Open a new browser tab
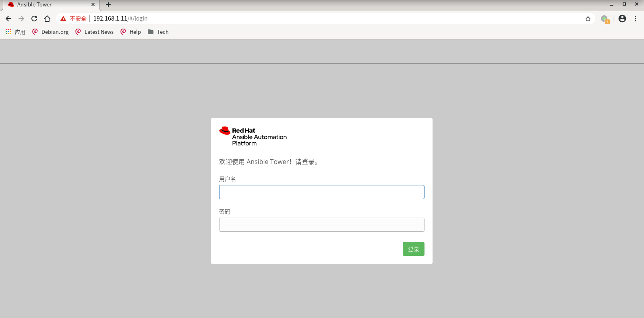This screenshot has height=318, width=644. click(x=108, y=4)
